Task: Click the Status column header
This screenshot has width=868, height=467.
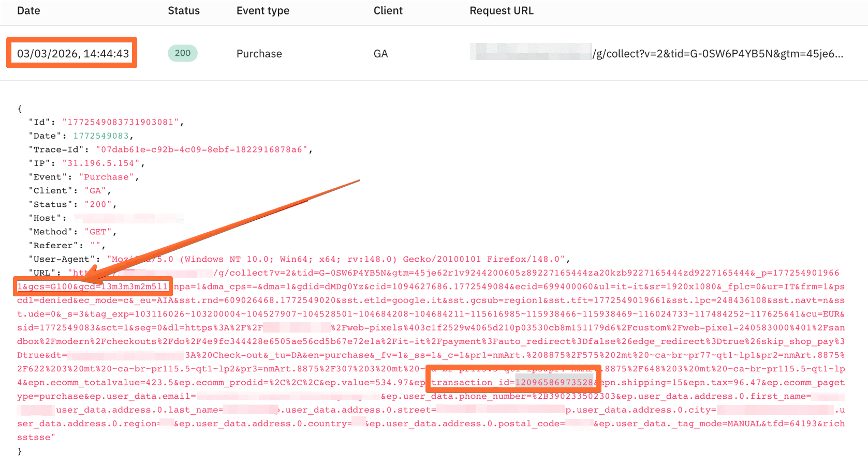Action: coord(183,10)
